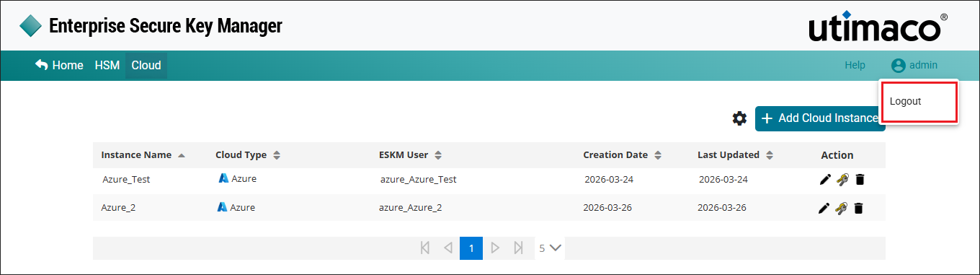Click creation date 2026-03-24
This screenshot has height=275, width=980.
pyautogui.click(x=609, y=179)
